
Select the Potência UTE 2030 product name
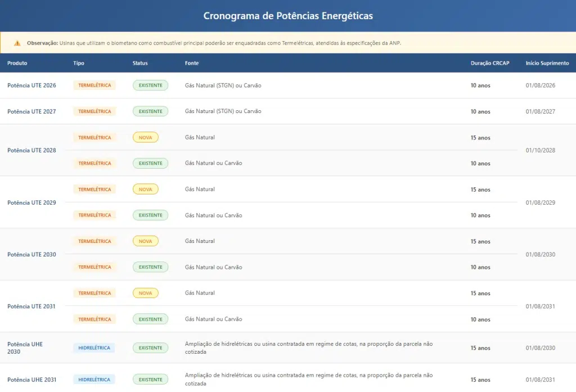[31, 254]
